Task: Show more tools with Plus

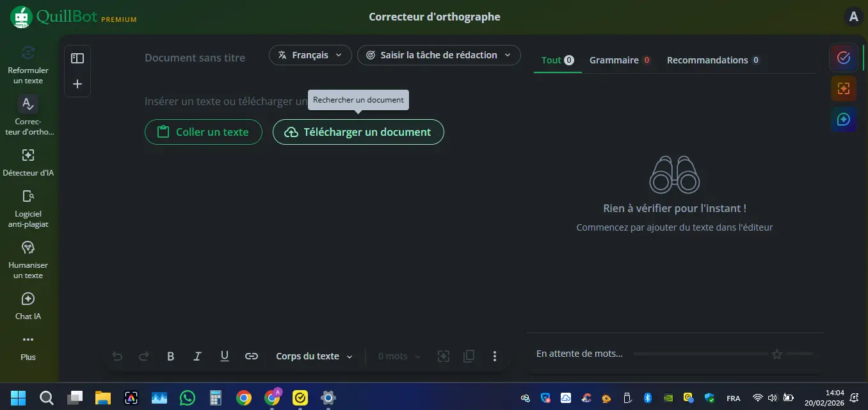Action: [28, 347]
